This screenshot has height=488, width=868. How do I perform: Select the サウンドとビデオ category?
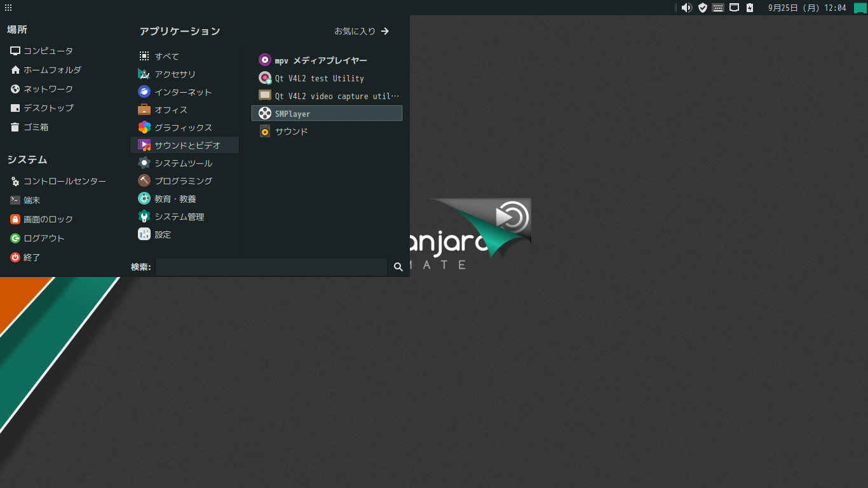pos(184,145)
